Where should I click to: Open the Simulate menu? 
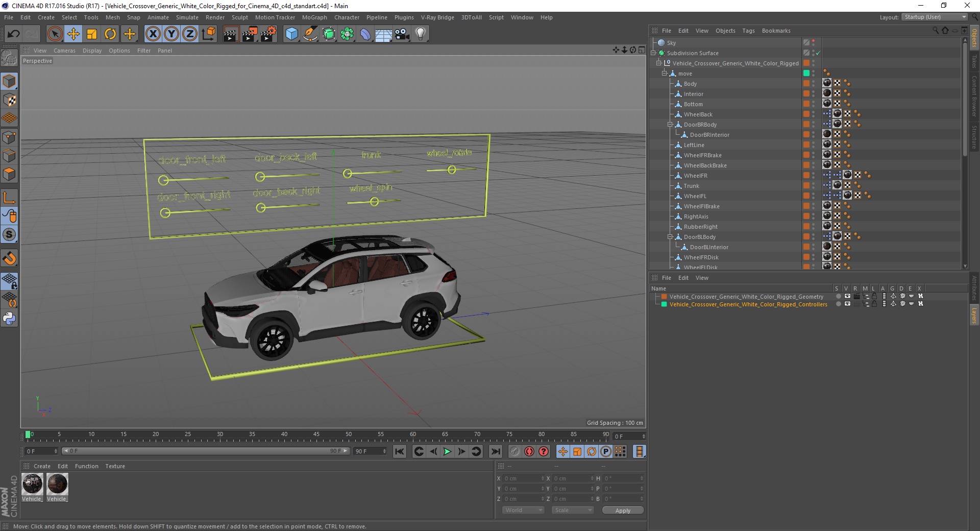(x=187, y=17)
